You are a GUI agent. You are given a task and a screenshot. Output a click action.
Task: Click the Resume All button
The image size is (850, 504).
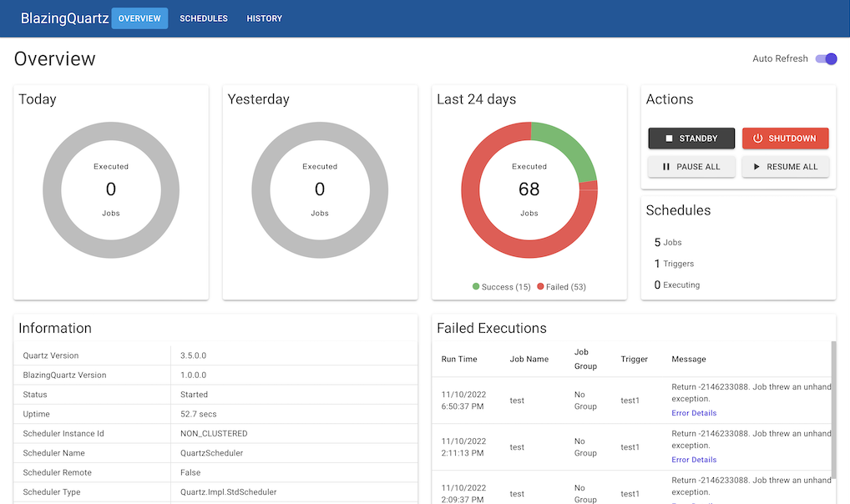(785, 167)
